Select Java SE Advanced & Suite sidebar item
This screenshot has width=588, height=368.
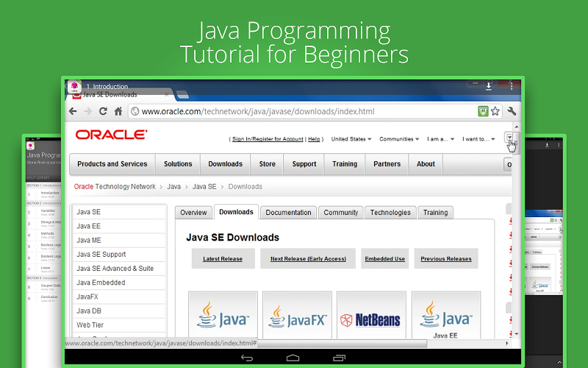[119, 269]
